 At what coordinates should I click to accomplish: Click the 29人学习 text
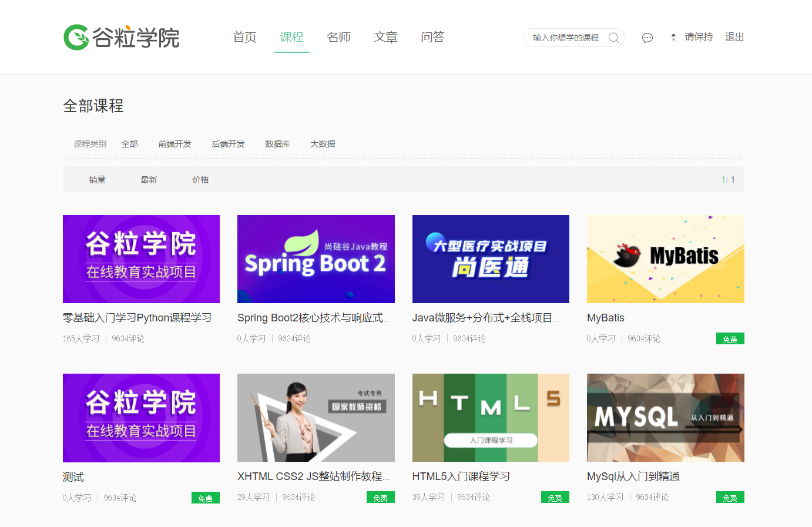(254, 497)
